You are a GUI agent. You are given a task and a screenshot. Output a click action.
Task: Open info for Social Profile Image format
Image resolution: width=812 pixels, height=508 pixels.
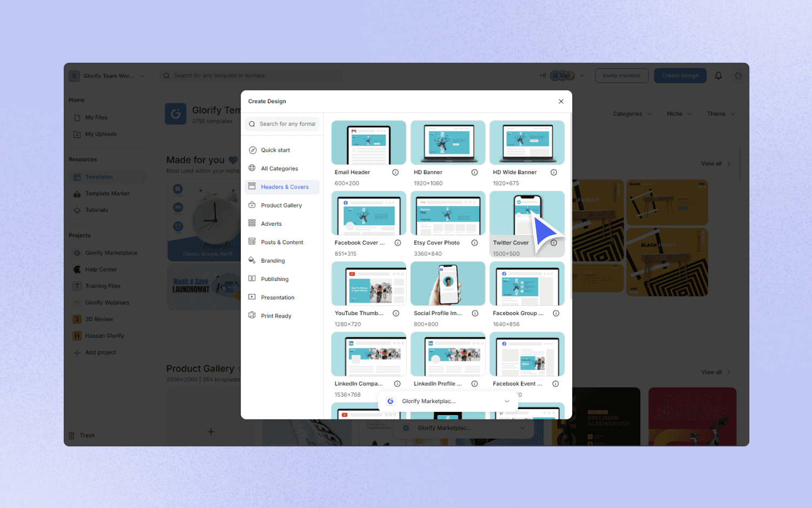click(x=475, y=313)
